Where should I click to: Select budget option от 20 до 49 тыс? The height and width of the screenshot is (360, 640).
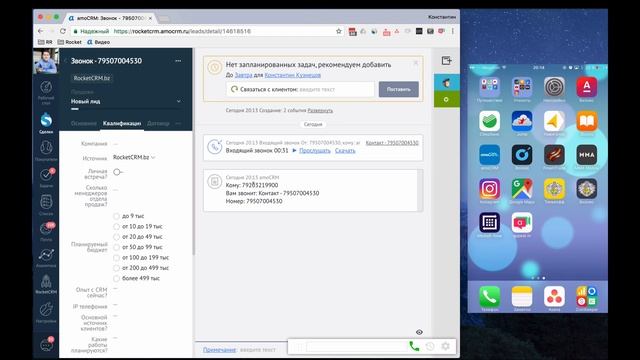(x=116, y=237)
